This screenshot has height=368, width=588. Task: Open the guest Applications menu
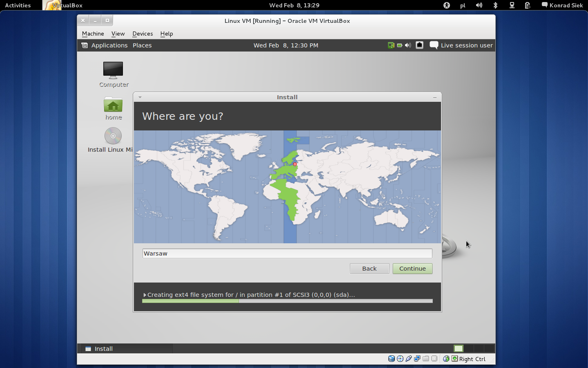(x=109, y=45)
